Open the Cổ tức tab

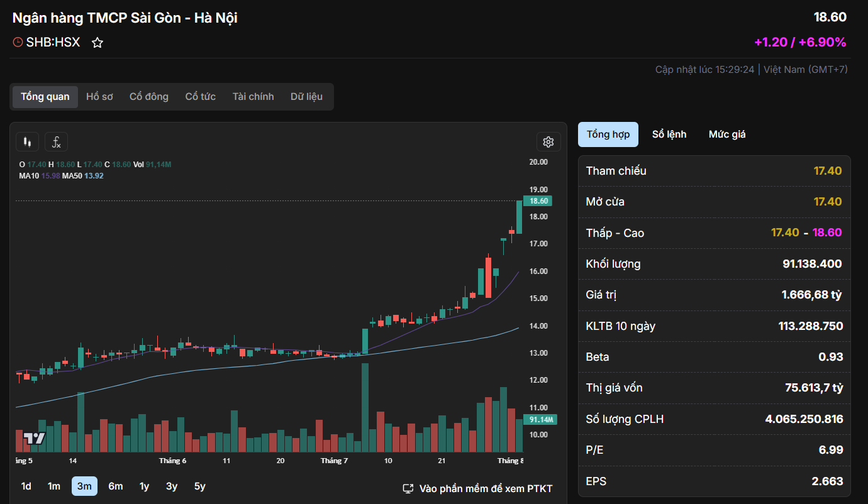201,97
